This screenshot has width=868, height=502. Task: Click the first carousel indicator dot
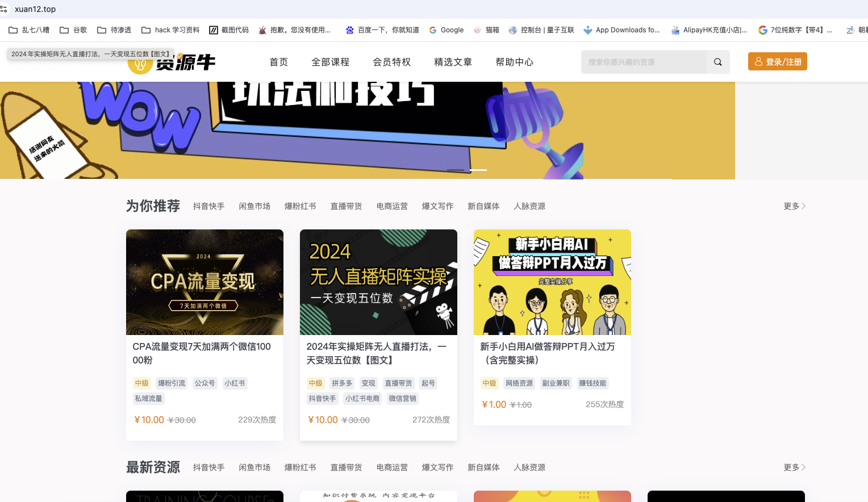[x=457, y=170]
